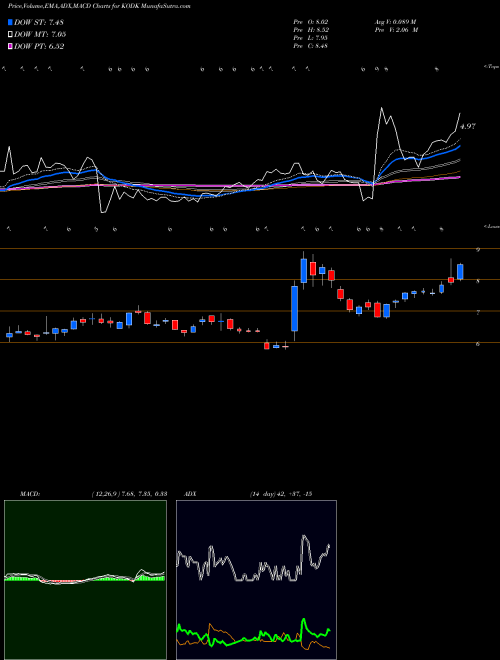Click the price axis label 7
This screenshot has height=660, width=500.
coord(478,312)
